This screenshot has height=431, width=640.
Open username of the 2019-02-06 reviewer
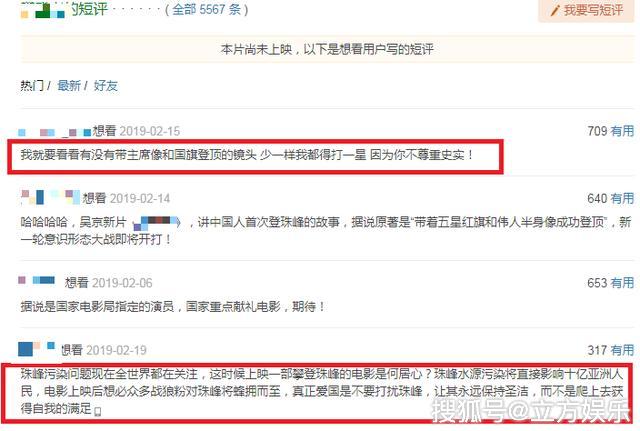click(37, 280)
